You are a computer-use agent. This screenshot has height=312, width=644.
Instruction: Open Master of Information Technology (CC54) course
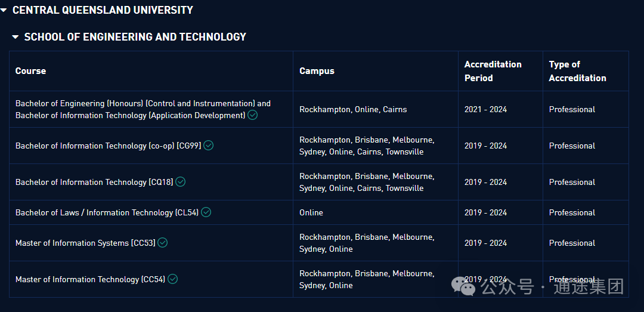click(x=91, y=280)
